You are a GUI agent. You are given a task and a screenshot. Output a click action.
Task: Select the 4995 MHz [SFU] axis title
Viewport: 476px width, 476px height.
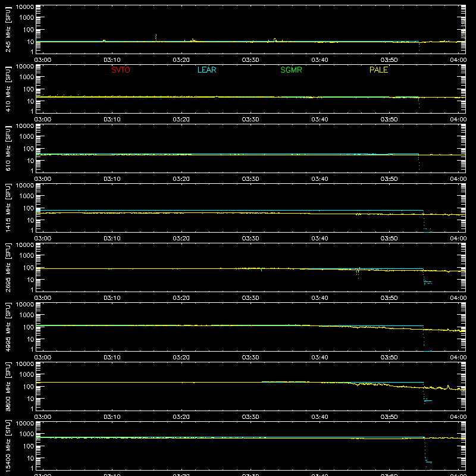click(x=8, y=327)
